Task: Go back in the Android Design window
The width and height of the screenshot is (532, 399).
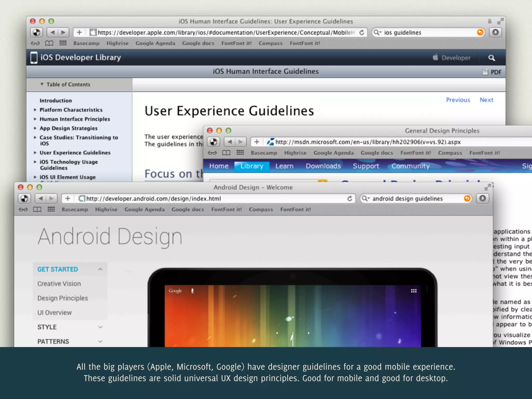Action: [41, 199]
